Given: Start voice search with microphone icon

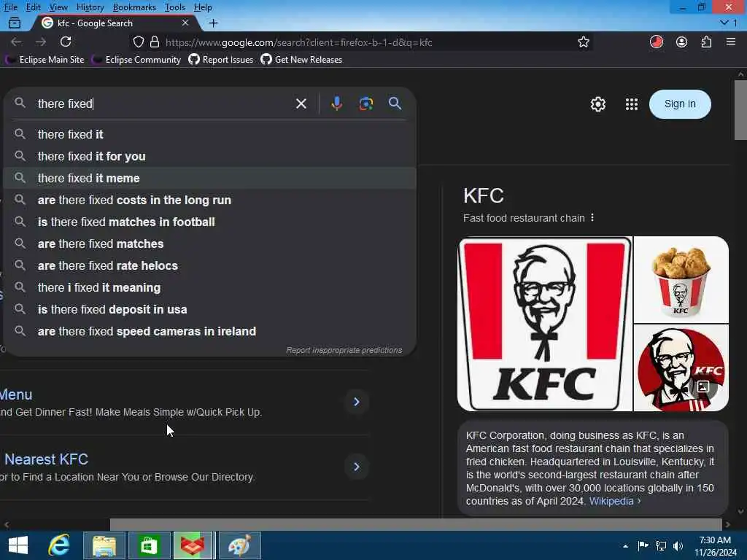Looking at the screenshot, I should (x=336, y=104).
